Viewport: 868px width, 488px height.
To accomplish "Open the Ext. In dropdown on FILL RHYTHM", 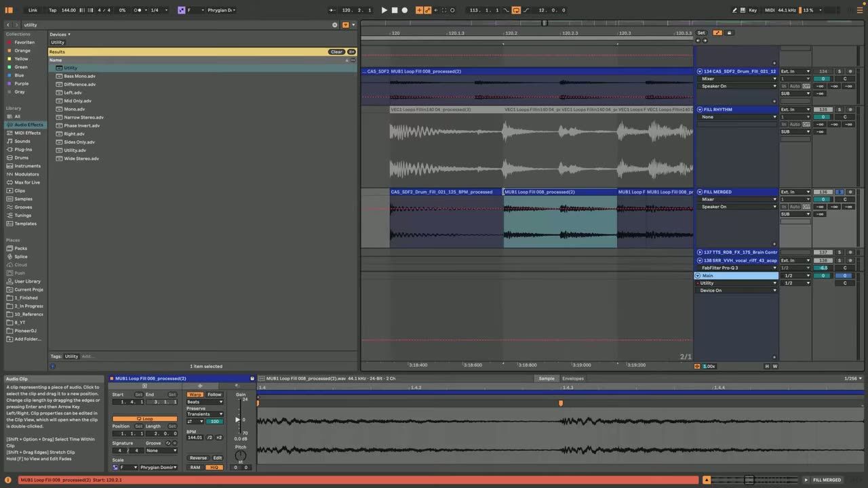I will (795, 109).
